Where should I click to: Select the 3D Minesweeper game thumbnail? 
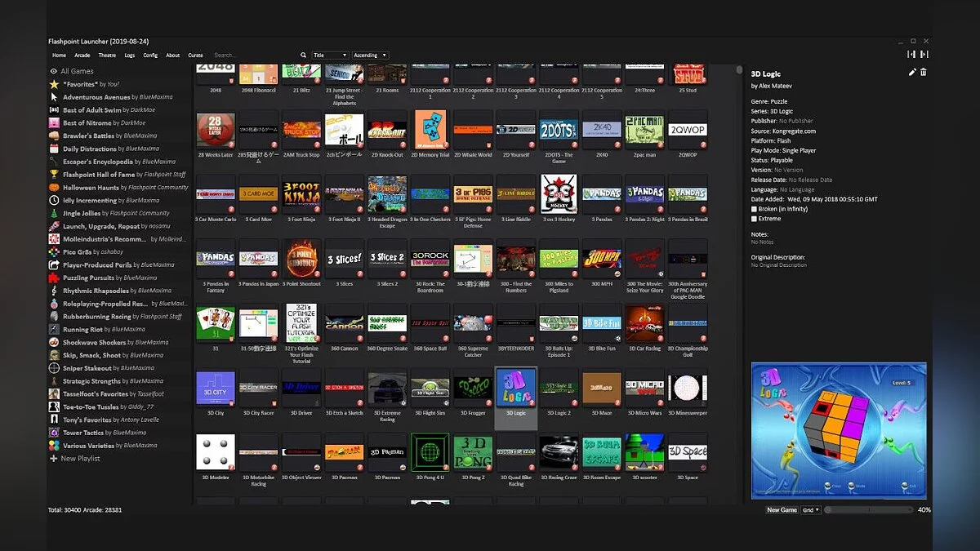[x=687, y=388]
